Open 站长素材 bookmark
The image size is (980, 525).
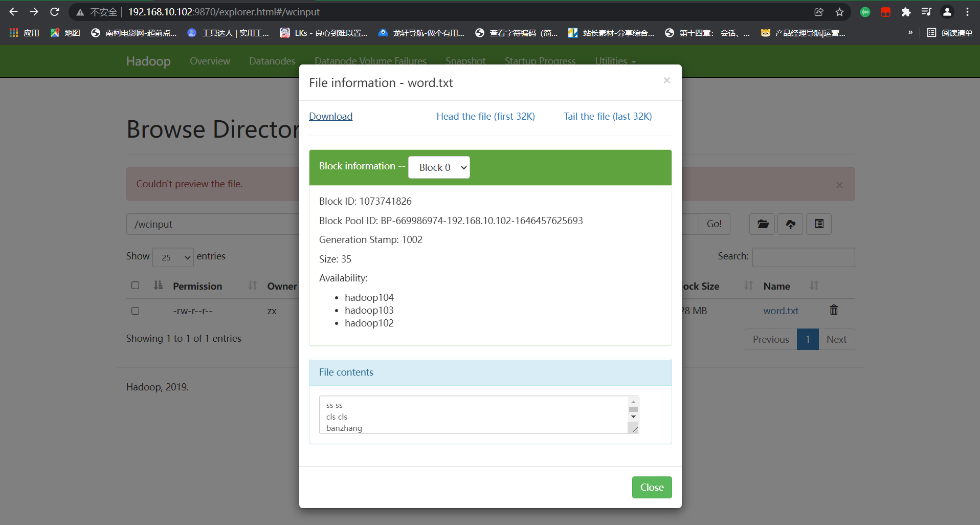(611, 33)
